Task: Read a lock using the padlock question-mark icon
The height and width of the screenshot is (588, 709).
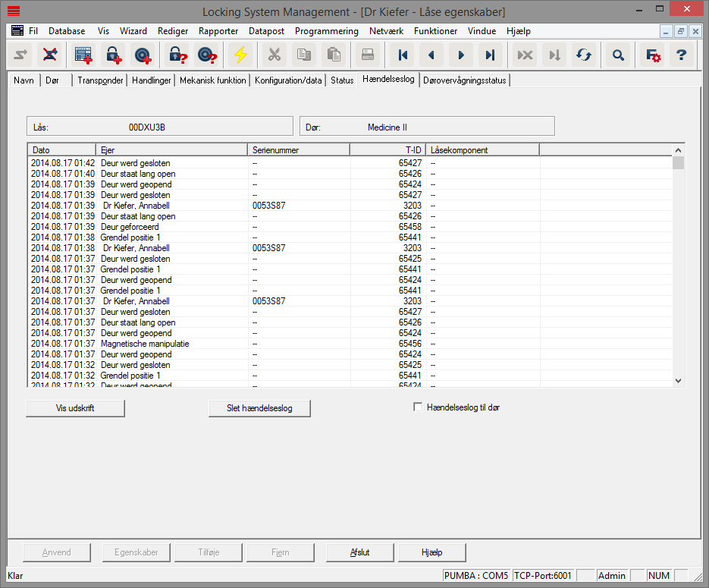Action: coord(178,55)
